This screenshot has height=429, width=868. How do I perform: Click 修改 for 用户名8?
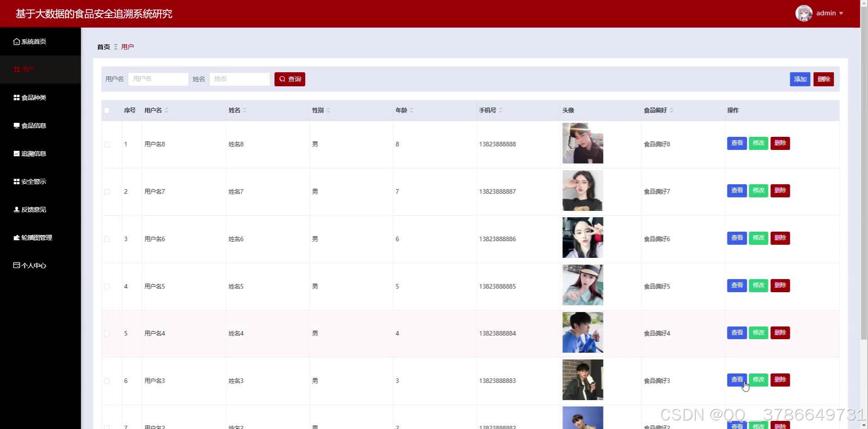pos(759,143)
